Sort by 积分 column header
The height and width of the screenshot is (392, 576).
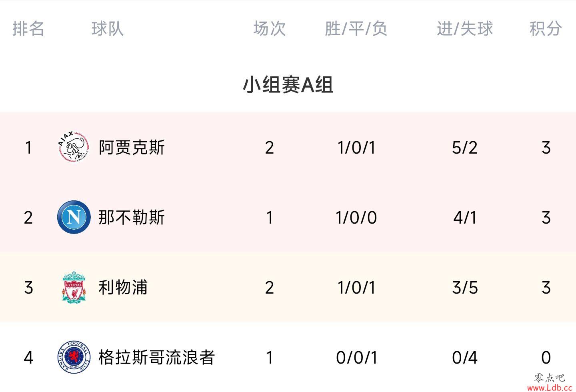click(x=546, y=28)
